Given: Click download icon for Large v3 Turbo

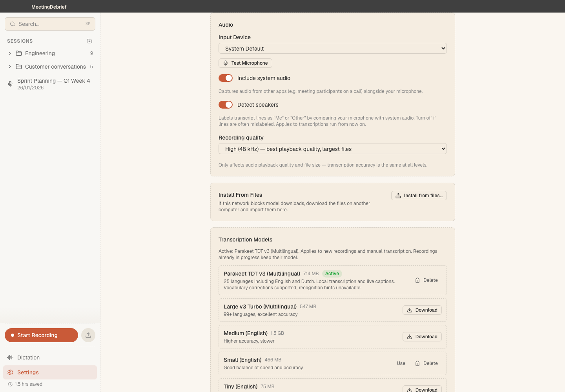Looking at the screenshot, I should coord(410,310).
